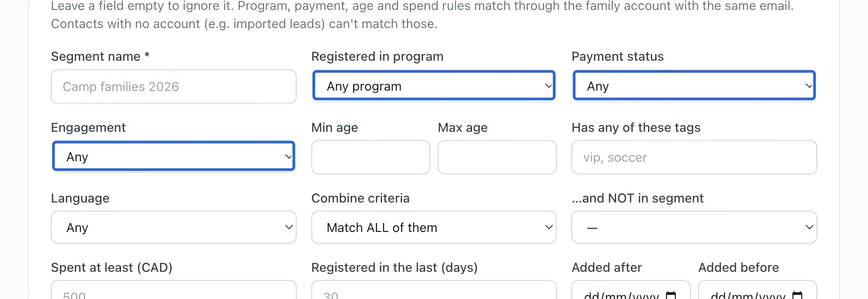Open the and NOT in segment dropdown
Viewport: 868px width, 299px height.
pos(694,227)
